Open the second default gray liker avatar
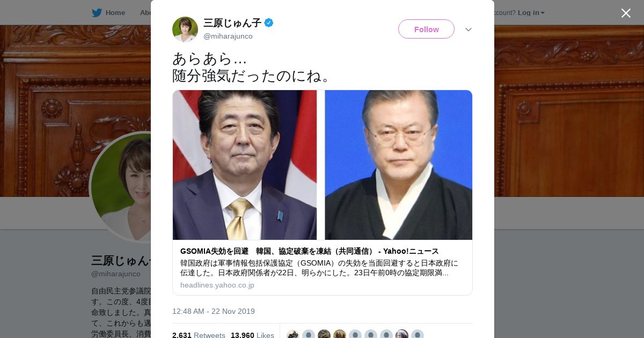The height and width of the screenshot is (338, 644). (x=355, y=335)
